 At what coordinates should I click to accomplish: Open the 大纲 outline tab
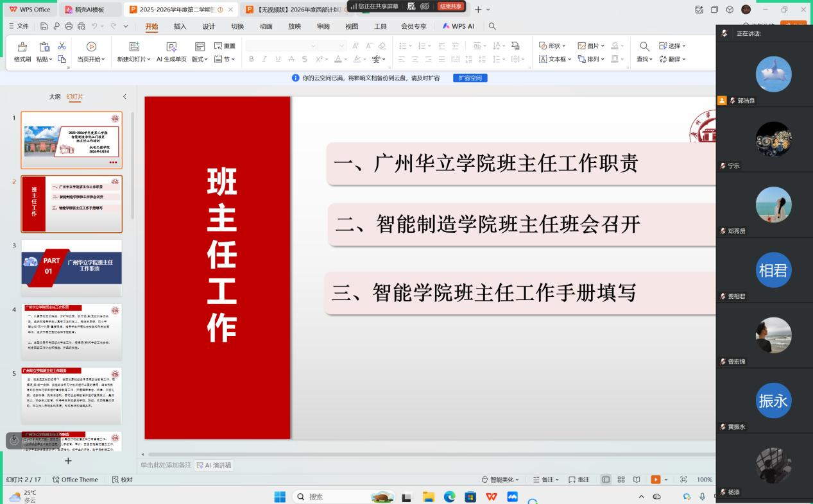tap(55, 97)
